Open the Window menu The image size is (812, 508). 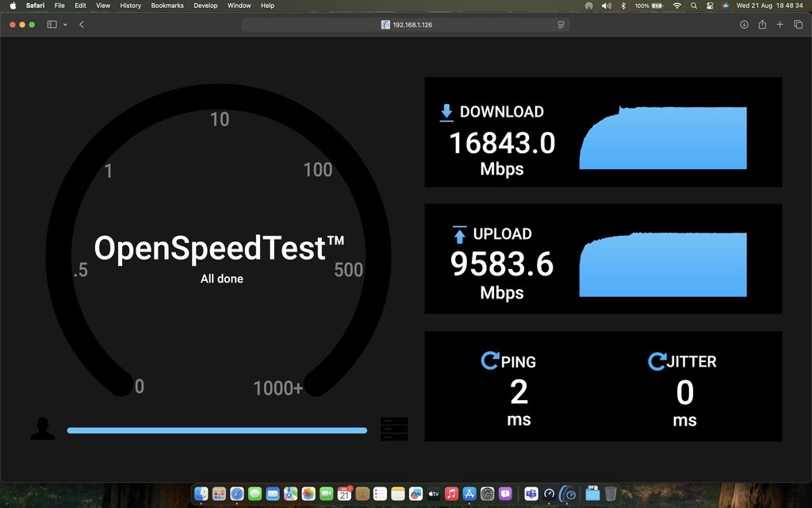point(239,6)
